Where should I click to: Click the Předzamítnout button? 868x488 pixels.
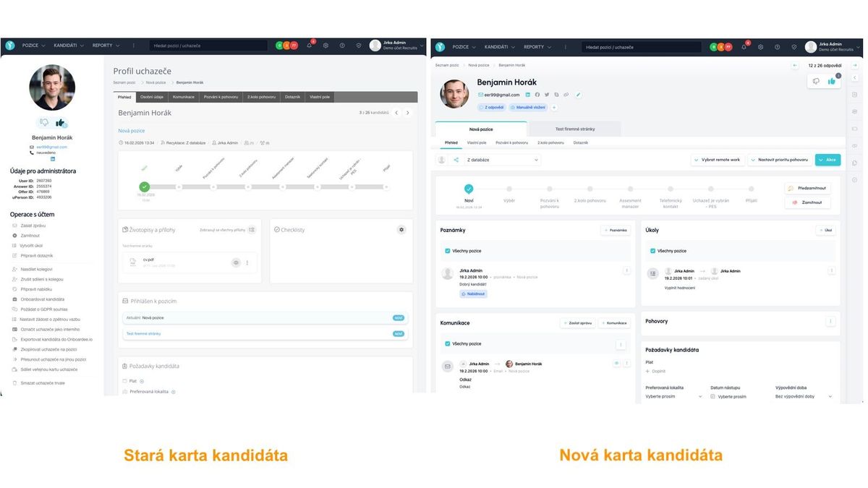[807, 188]
